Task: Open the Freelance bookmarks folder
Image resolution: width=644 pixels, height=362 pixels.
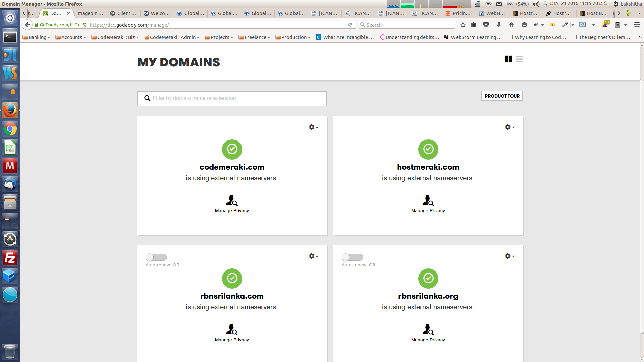Action: tap(254, 37)
